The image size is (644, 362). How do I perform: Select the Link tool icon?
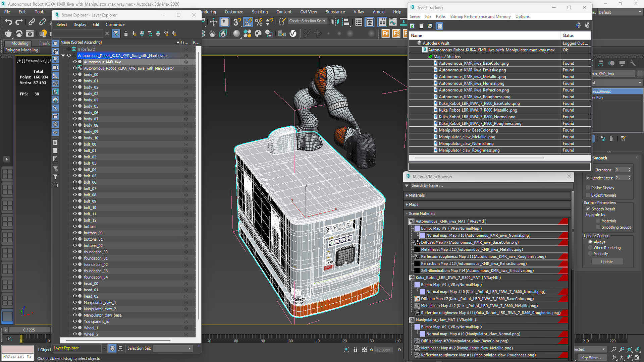tap(32, 22)
